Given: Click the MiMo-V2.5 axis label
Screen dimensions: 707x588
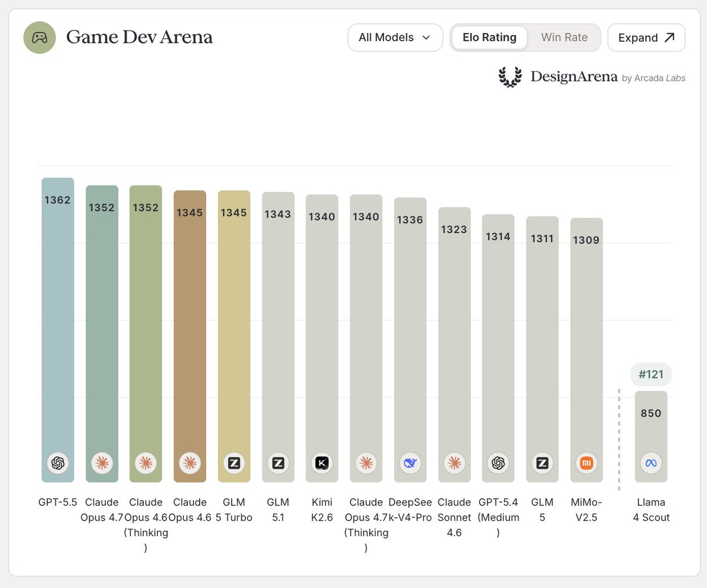Looking at the screenshot, I should (x=586, y=510).
